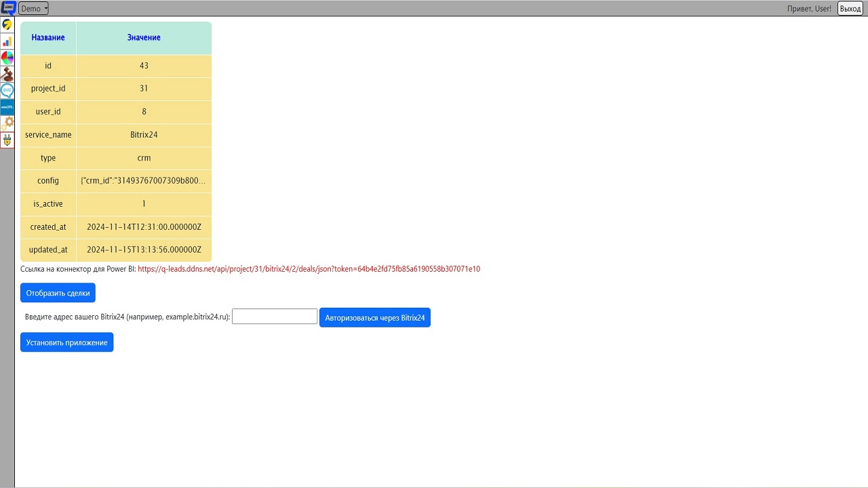Select the project_id row label
This screenshot has width=868, height=488.
[48, 89]
